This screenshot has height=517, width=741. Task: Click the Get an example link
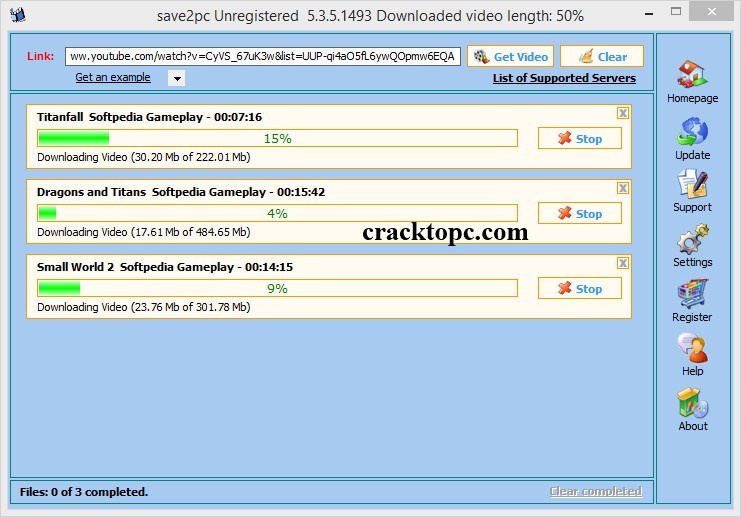click(x=113, y=77)
